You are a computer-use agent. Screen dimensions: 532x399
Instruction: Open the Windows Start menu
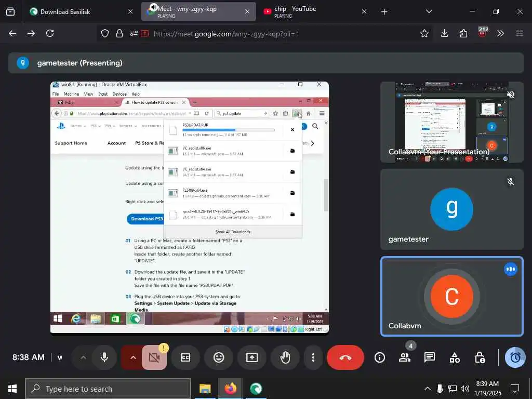(x=12, y=389)
